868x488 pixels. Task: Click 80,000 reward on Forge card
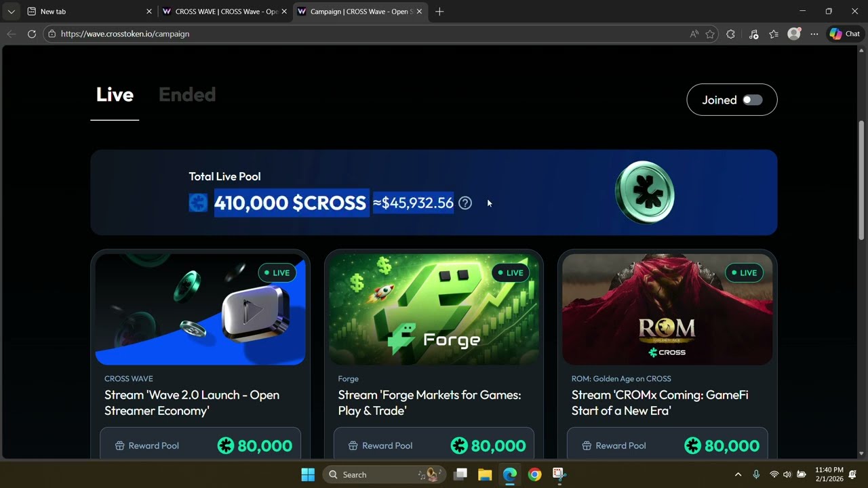tap(488, 445)
